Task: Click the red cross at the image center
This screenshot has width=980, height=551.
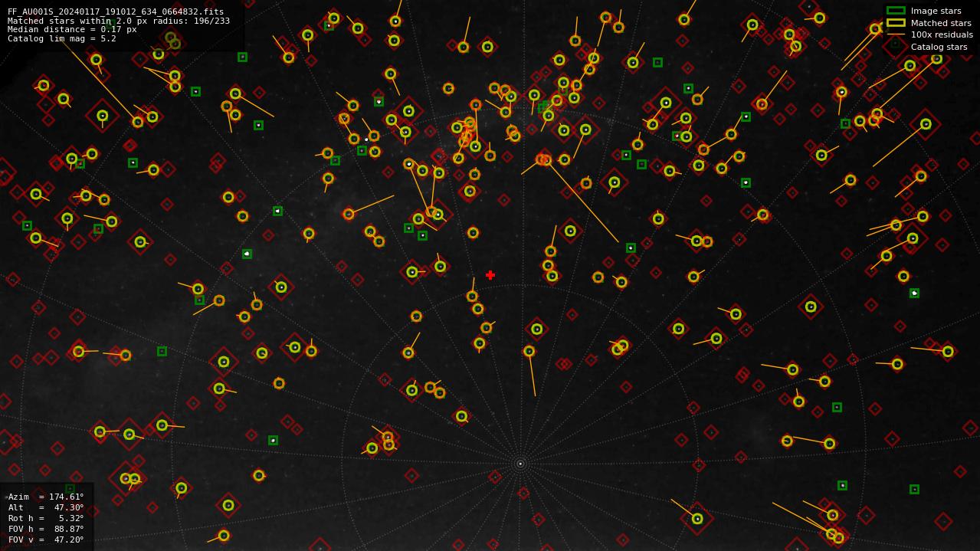Action: 490,275
